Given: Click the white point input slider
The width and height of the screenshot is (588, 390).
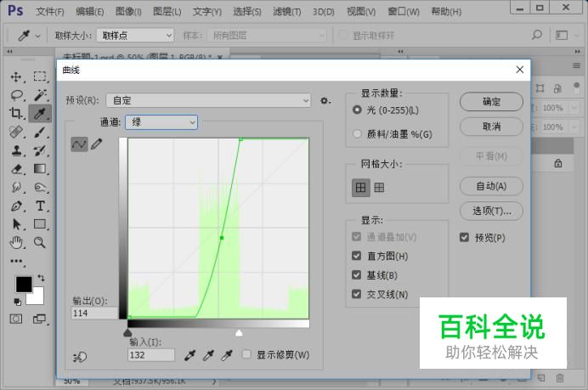Looking at the screenshot, I should point(239,332).
